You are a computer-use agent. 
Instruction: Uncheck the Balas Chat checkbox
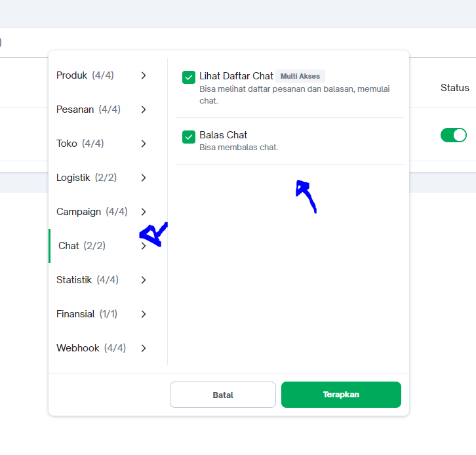(189, 136)
